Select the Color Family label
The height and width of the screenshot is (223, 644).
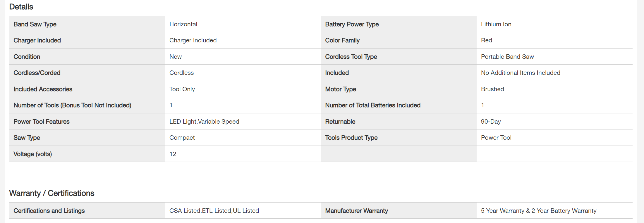coord(342,40)
